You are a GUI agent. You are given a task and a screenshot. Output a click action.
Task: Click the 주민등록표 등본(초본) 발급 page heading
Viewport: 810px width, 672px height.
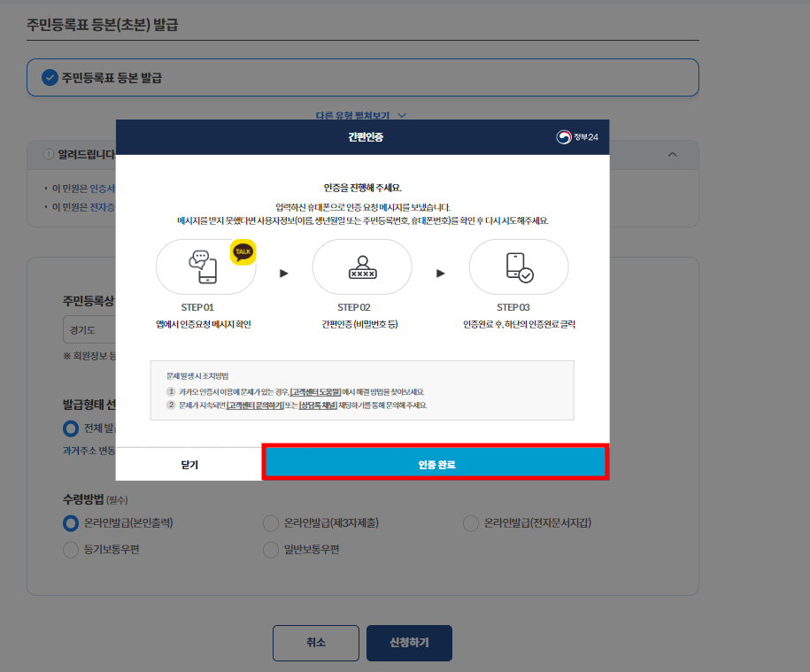click(103, 24)
